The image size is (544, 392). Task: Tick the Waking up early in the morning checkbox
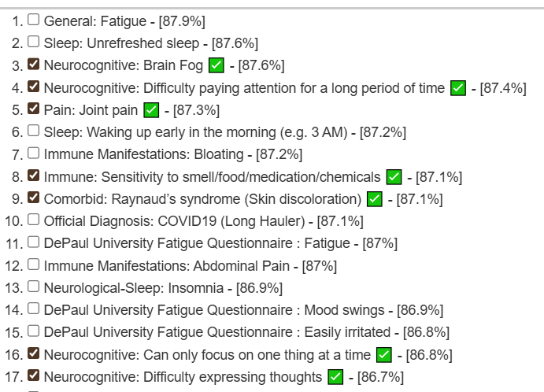[x=33, y=131]
